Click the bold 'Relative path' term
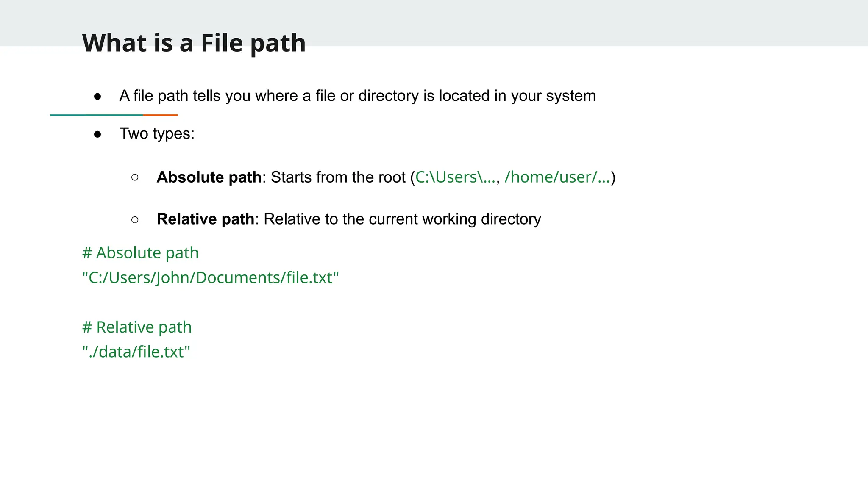This screenshot has width=868, height=488. point(206,219)
